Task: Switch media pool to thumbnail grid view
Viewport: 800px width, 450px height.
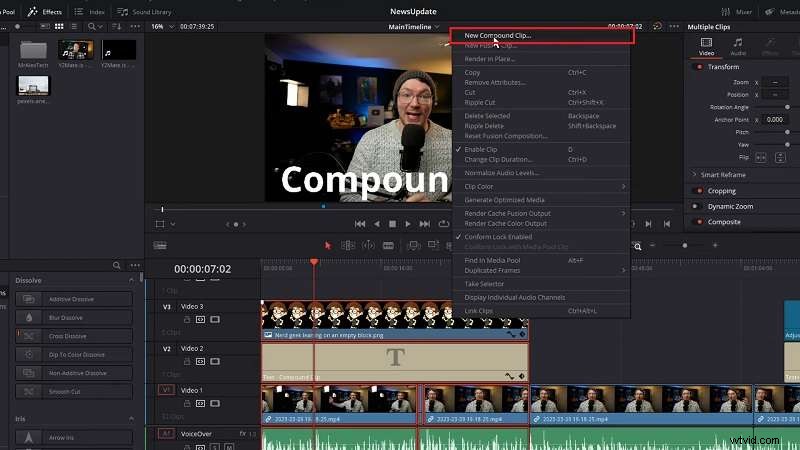Action: click(59, 26)
